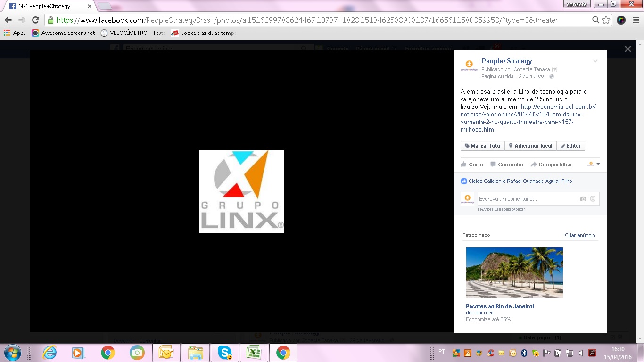Click the conecte profile button in title bar
Image resolution: width=644 pixels, height=362 pixels.
tap(577, 4)
